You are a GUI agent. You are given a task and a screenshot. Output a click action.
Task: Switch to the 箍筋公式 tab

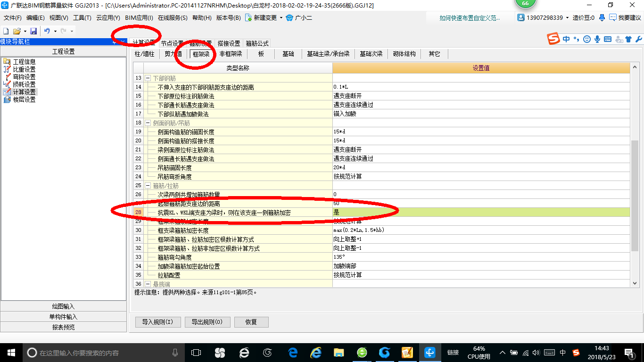coord(257,43)
